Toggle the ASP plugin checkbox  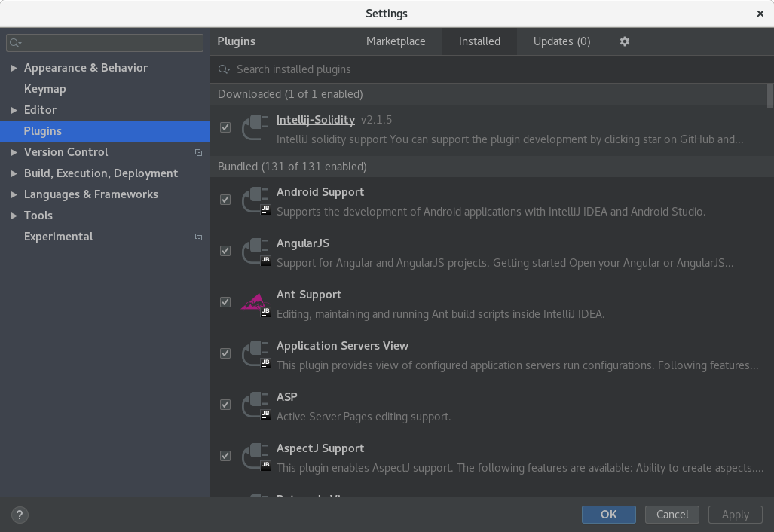[225, 405]
